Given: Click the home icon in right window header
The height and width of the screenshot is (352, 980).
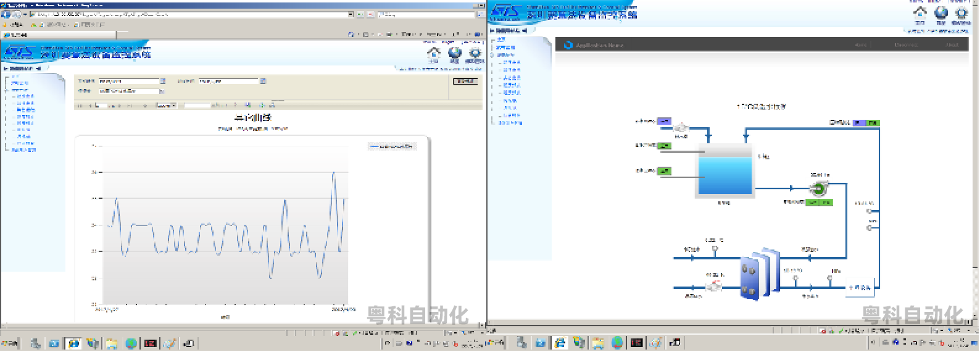Looking at the screenshot, I should tap(920, 12).
